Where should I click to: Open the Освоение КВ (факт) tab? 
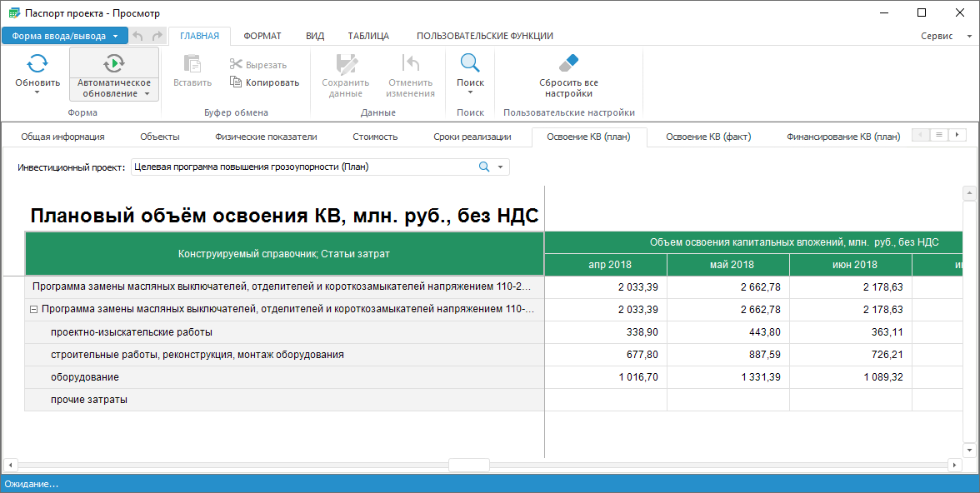708,137
